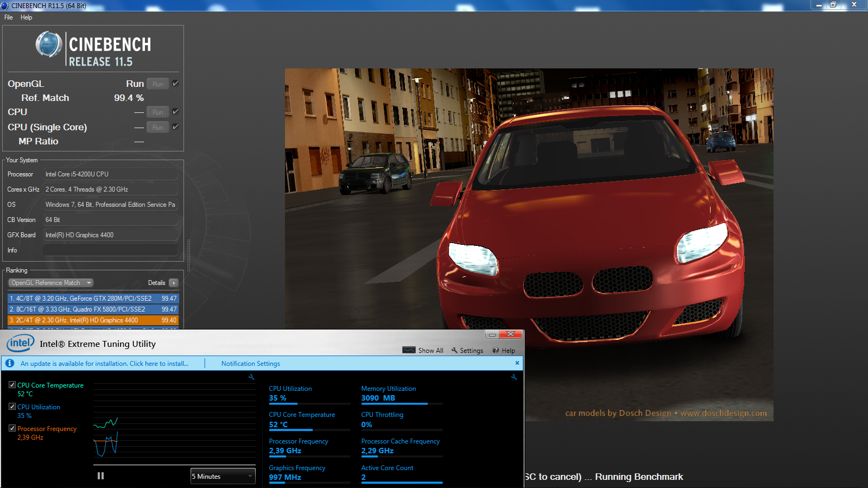
Task: Click the Ref. Match value '99.4 %'
Action: pyautogui.click(x=129, y=98)
